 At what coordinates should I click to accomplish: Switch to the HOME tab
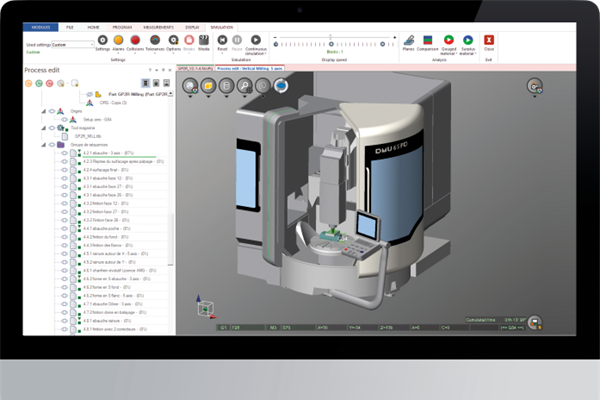93,27
